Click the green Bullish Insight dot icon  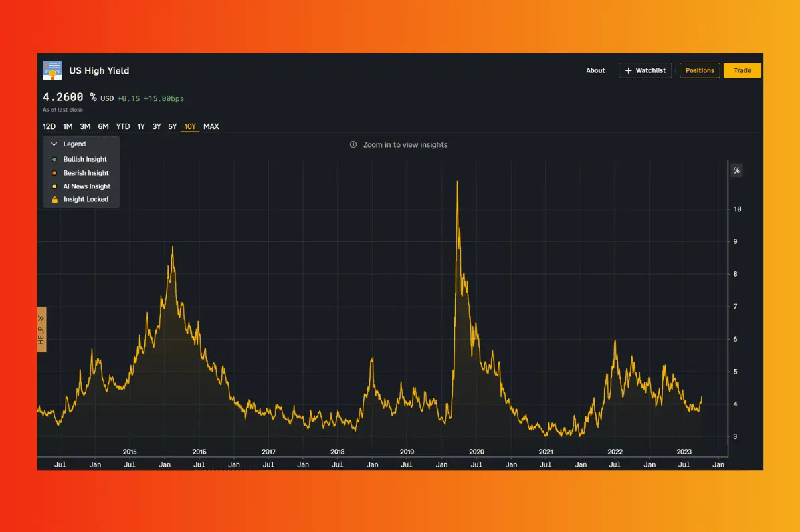click(x=55, y=159)
